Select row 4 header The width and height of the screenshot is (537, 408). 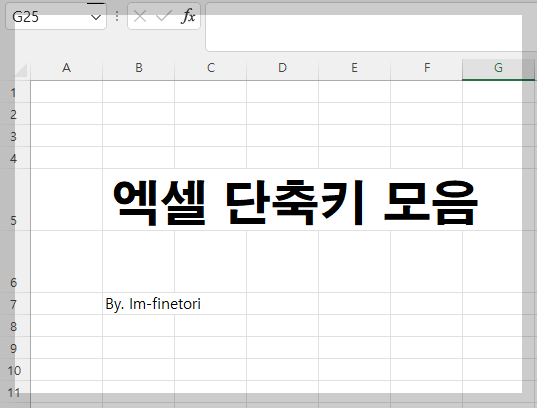click(x=15, y=158)
